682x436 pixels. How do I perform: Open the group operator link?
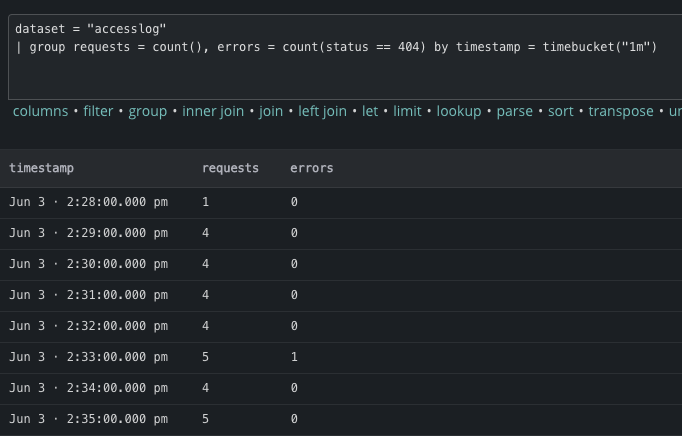coord(147,111)
